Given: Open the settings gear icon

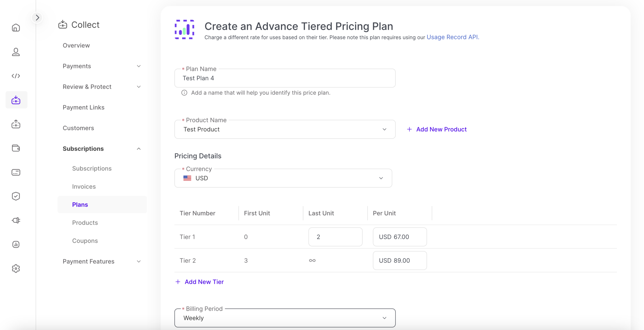Looking at the screenshot, I should (x=16, y=268).
